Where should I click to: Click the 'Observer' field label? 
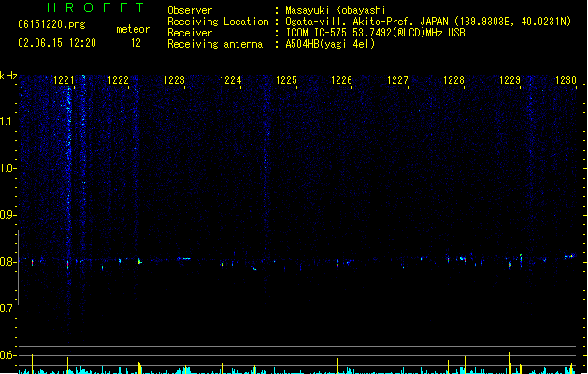(x=190, y=10)
